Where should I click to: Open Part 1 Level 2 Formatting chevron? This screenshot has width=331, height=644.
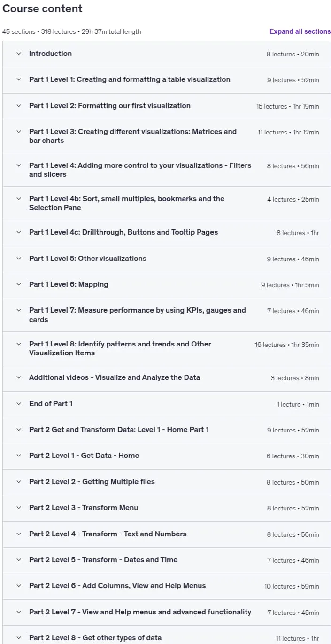click(19, 106)
